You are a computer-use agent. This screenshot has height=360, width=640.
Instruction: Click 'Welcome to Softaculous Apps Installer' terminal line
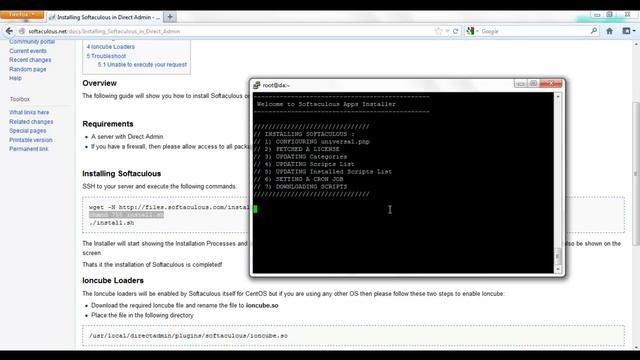(326, 104)
